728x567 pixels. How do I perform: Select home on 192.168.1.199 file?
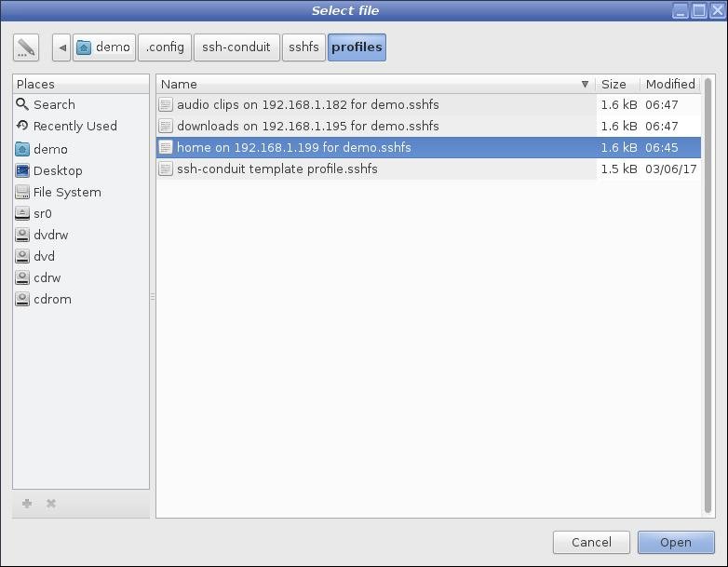[x=428, y=147]
